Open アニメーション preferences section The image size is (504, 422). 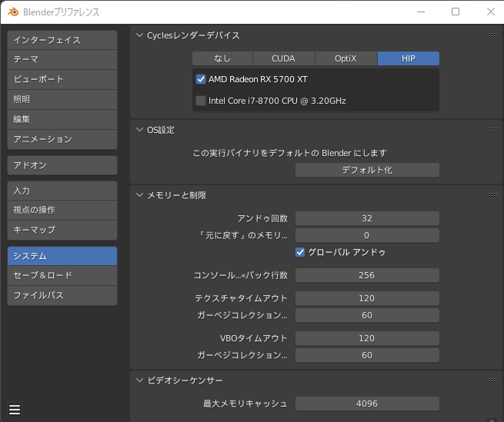[62, 139]
